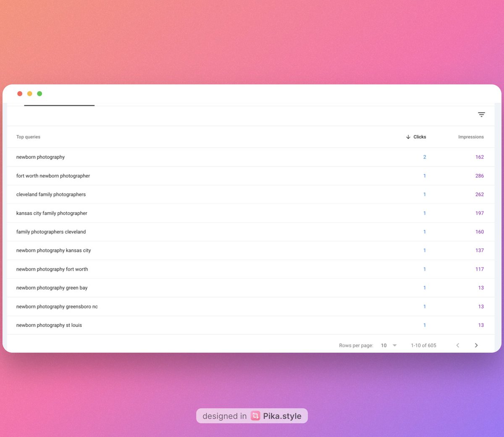The height and width of the screenshot is (437, 504).
Task: Sort table by Clicks column header
Action: pos(420,137)
